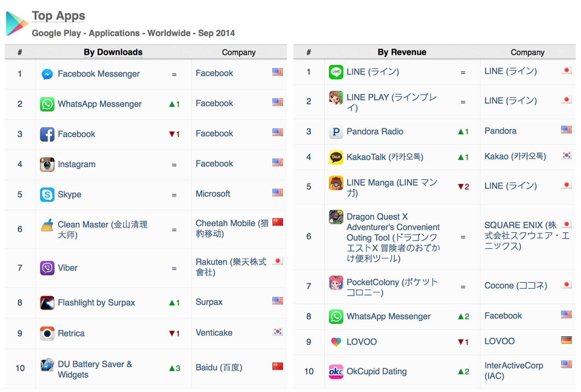Image resolution: width=581 pixels, height=392 pixels.
Task: Click the LINE Manga bear icon
Action: click(x=336, y=183)
